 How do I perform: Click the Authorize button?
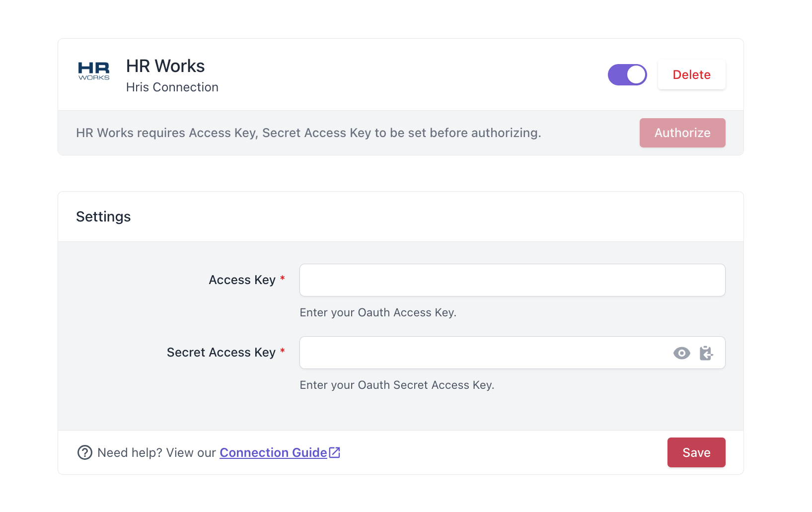(682, 133)
